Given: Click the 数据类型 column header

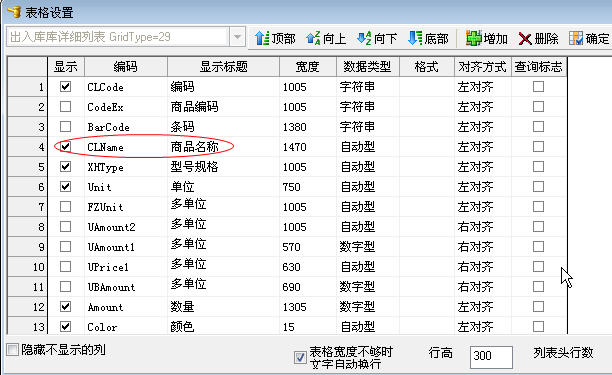Looking at the screenshot, I should (x=368, y=67).
